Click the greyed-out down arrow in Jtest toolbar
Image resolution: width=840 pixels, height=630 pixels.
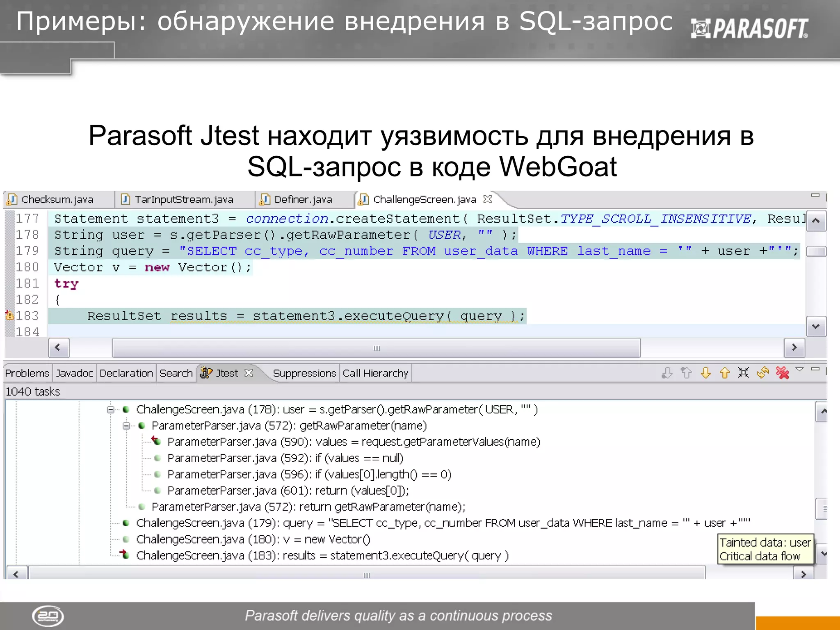click(x=667, y=373)
